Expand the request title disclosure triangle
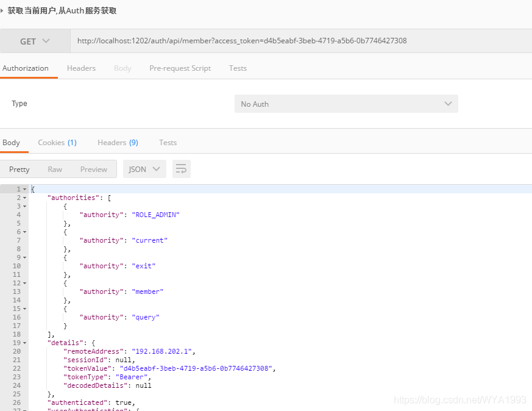 2,11
